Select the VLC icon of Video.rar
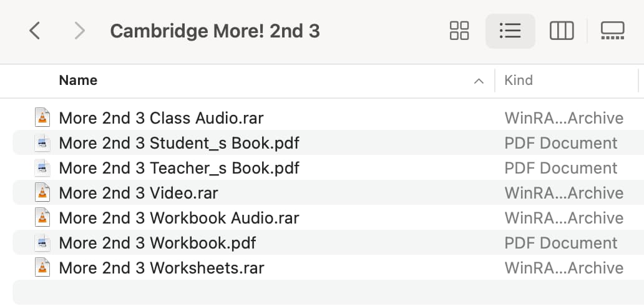This screenshot has height=306, width=644. point(42,193)
